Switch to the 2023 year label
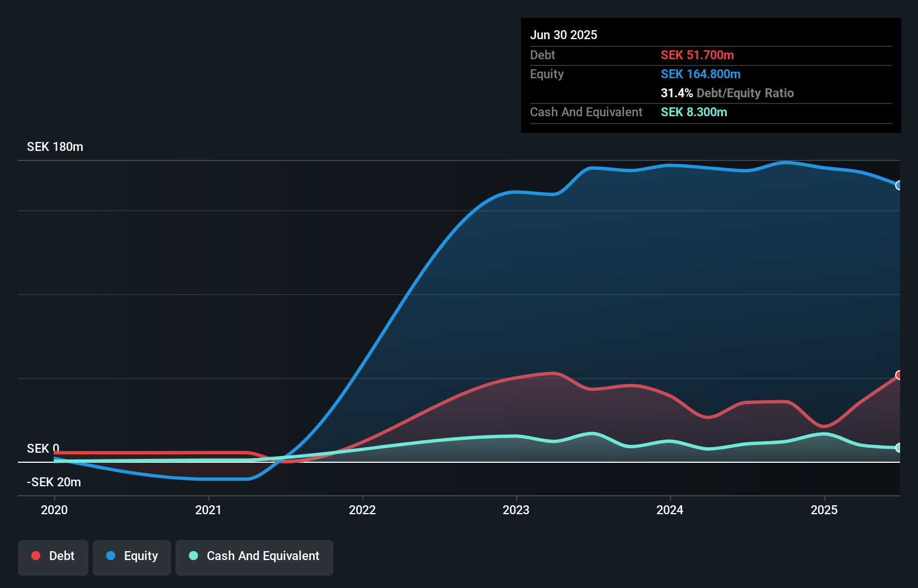The height and width of the screenshot is (588, 918). 517,510
